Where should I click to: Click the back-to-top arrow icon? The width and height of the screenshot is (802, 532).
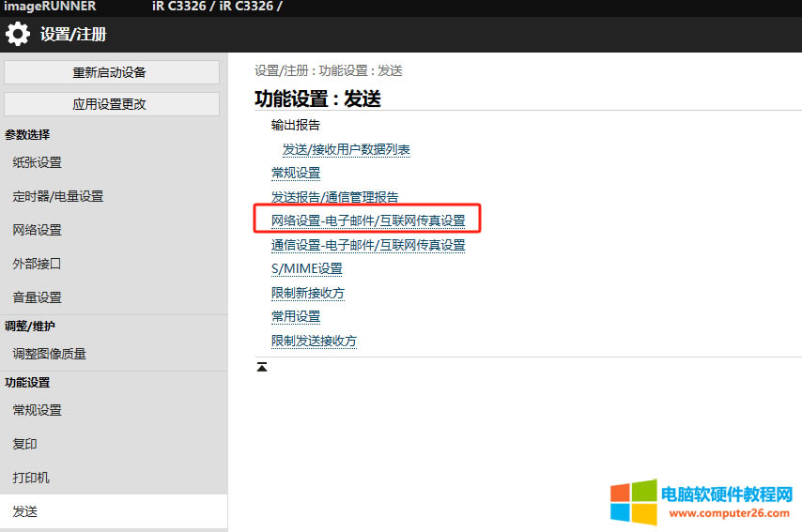click(262, 367)
